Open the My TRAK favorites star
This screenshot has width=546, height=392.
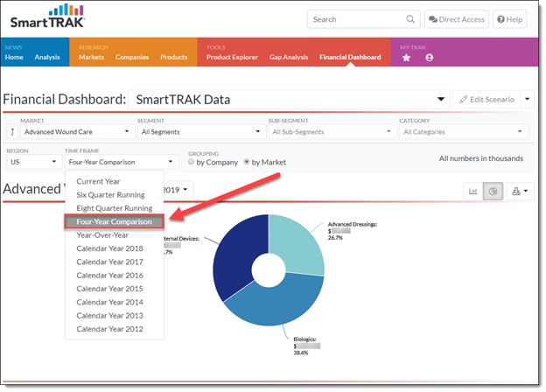(406, 58)
